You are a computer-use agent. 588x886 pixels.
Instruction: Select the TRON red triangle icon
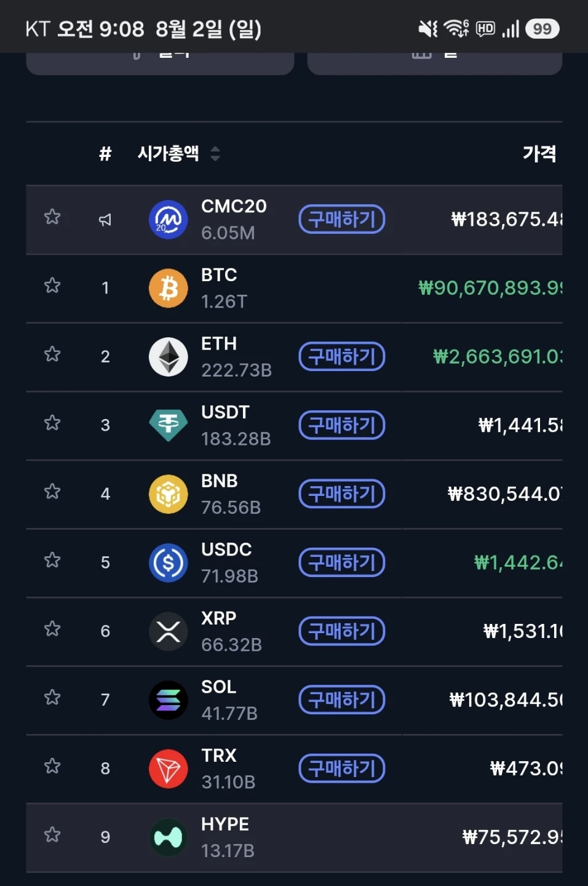[168, 768]
